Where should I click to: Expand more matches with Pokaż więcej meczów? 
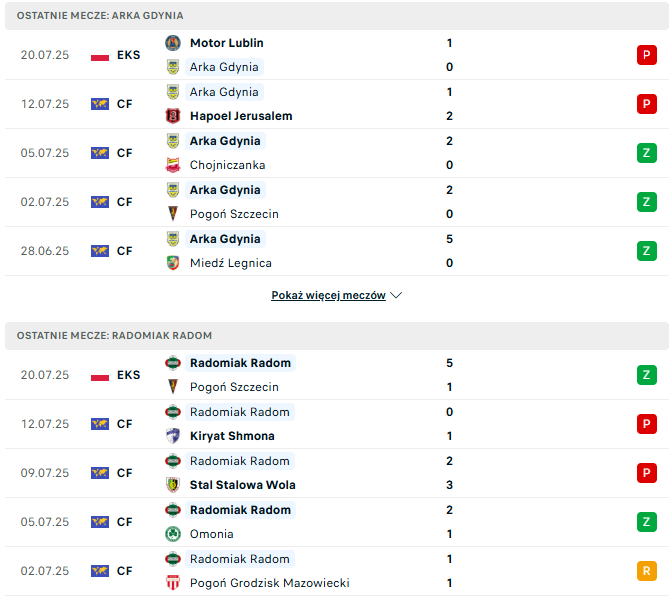click(328, 295)
